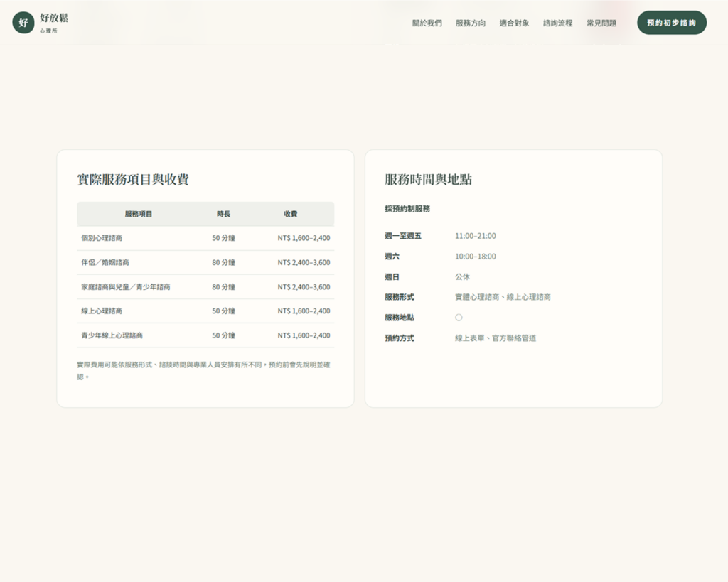This screenshot has width=728, height=582.
Task: Click the 預約初步諮詢 button
Action: pyautogui.click(x=672, y=23)
